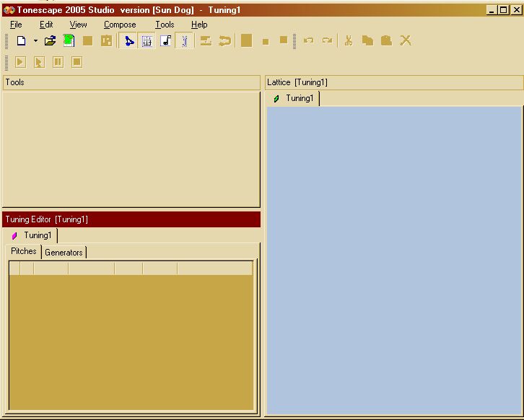Open the Edit menu
Viewport: 524px width, 420px height.
(46, 25)
